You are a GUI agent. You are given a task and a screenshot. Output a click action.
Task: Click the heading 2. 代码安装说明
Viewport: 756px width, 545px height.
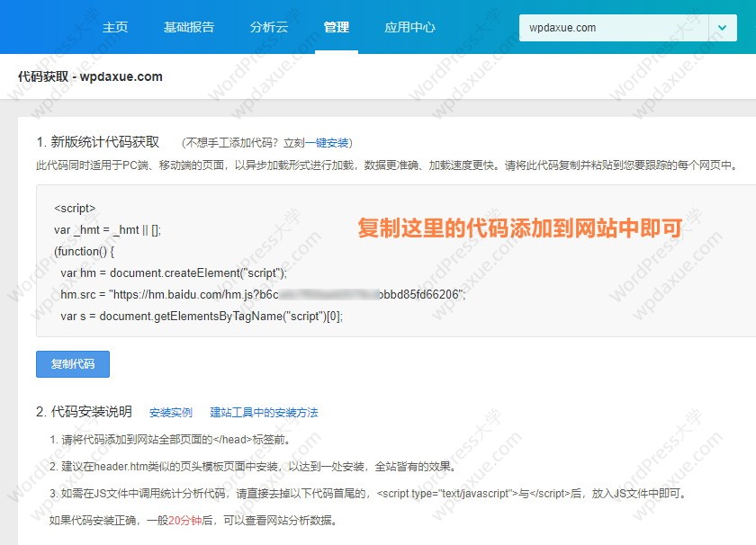click(84, 412)
